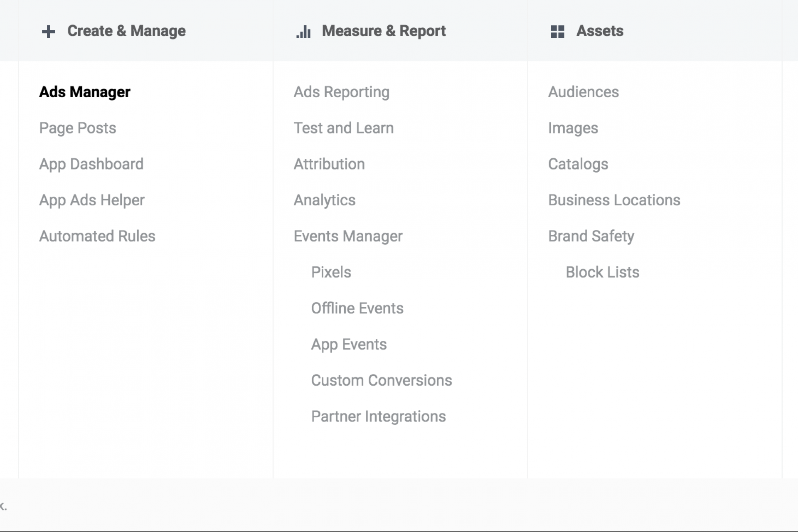The image size is (798, 532).
Task: Choose Pixels under Events Manager
Action: pos(331,272)
